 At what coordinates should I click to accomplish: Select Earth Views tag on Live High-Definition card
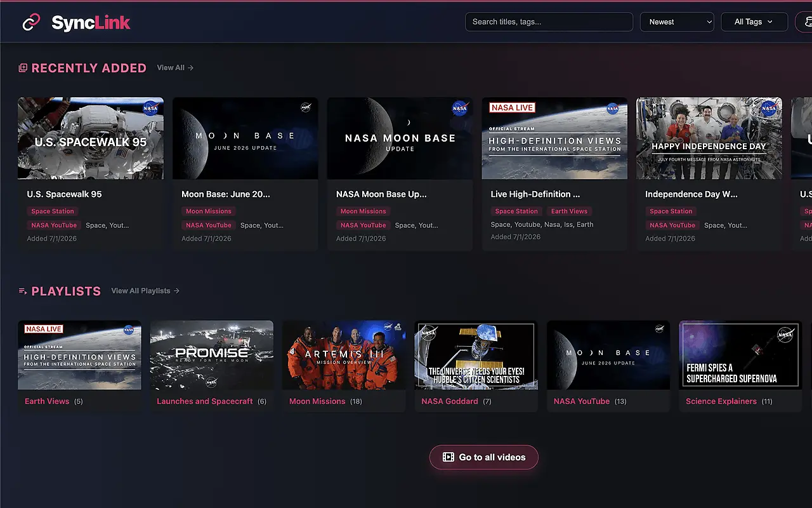(569, 211)
